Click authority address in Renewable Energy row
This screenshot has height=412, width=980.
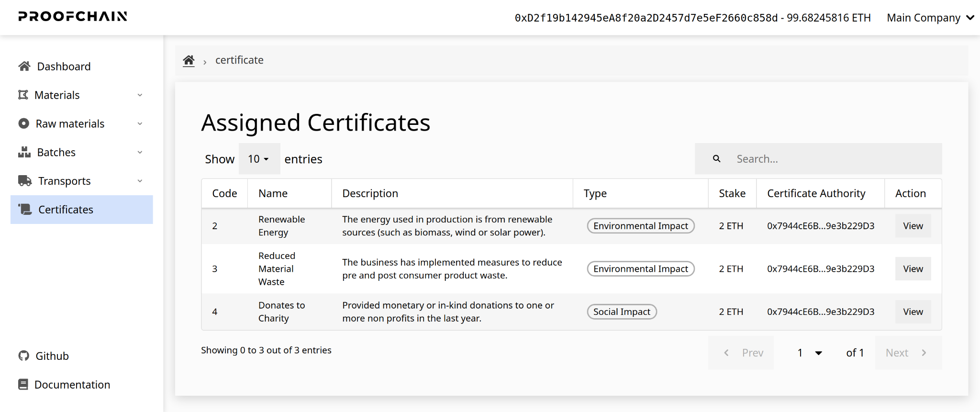point(821,226)
